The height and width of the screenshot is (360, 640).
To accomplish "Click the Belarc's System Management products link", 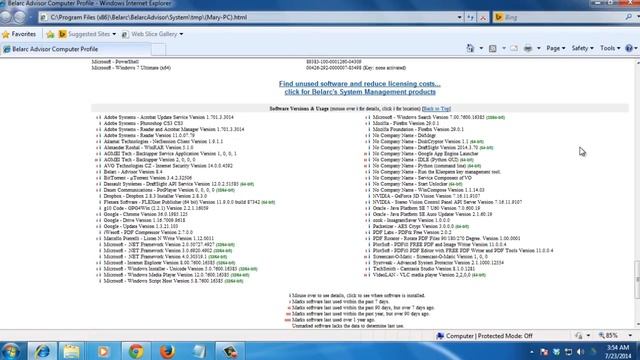I will point(360,92).
